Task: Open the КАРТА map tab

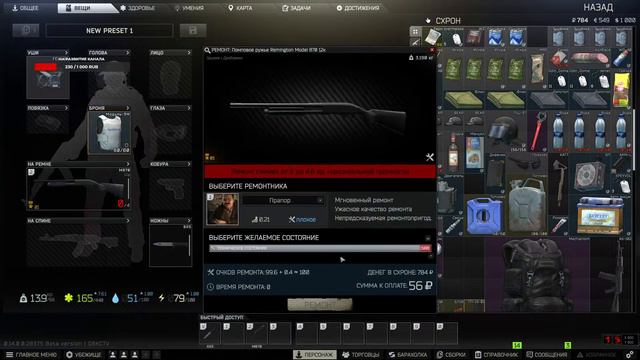Action: click(240, 8)
